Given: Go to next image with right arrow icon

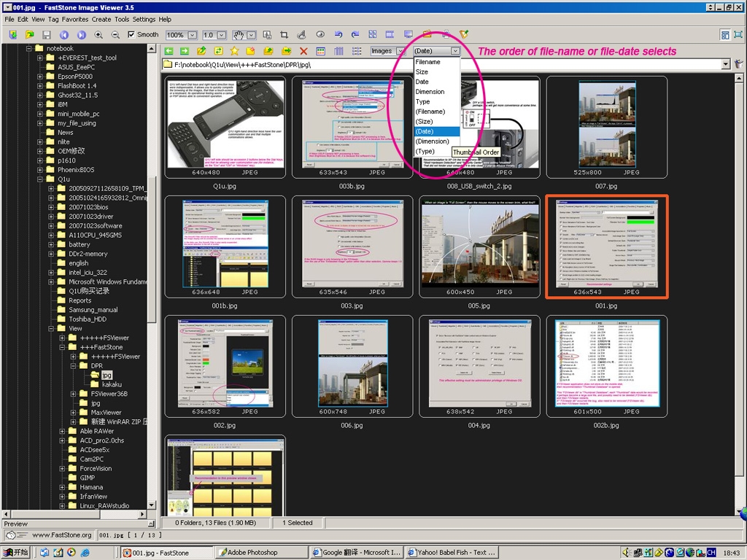Looking at the screenshot, I should (81, 34).
